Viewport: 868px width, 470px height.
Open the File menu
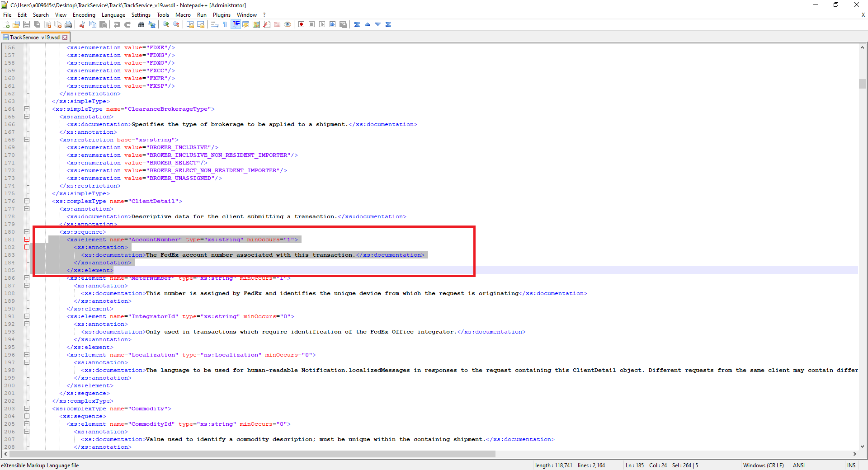click(7, 15)
